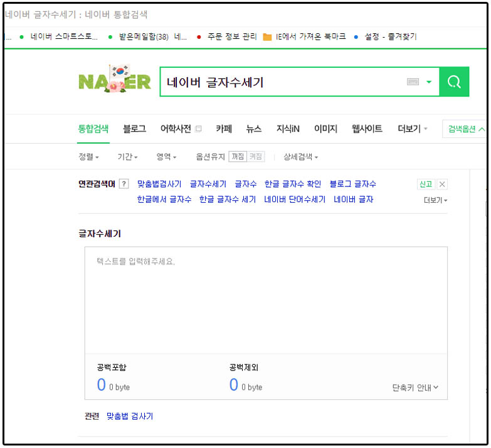Open IE에서 가져온 북마크 folder
Image resolution: width=491 pixels, height=448 pixels.
[304, 36]
